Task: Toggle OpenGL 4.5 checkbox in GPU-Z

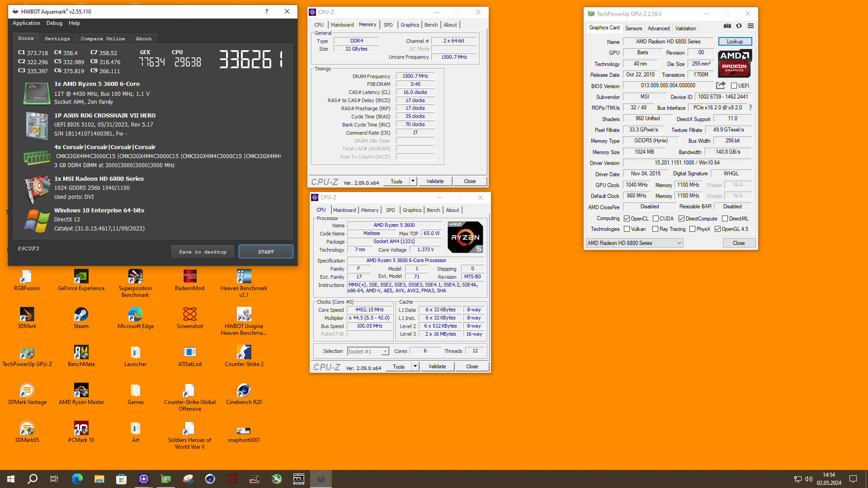Action: coord(717,229)
